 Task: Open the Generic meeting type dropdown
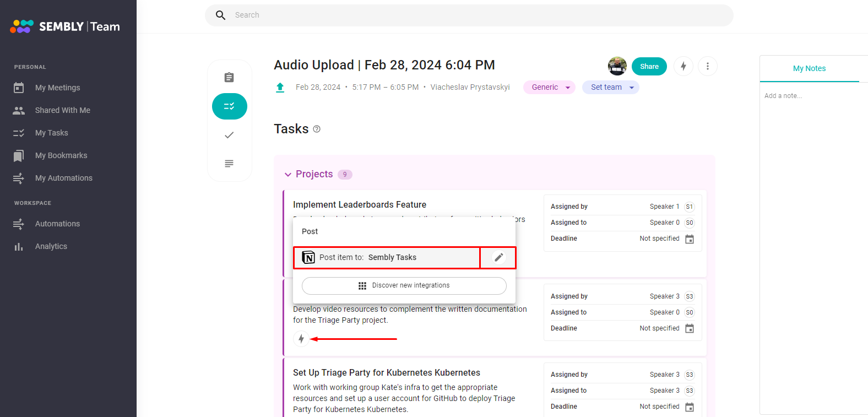tap(549, 87)
